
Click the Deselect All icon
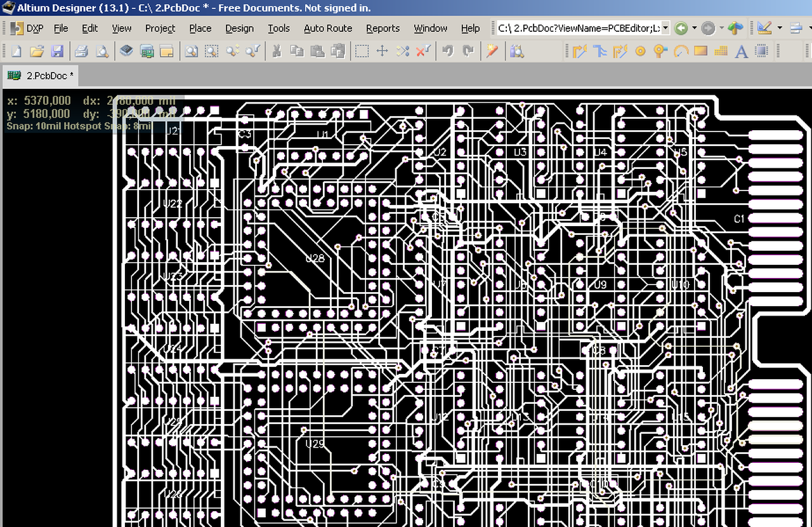point(403,51)
